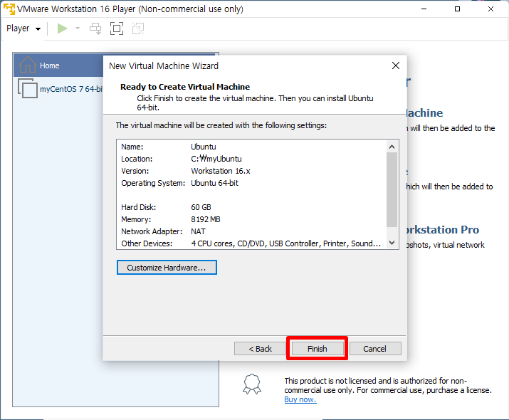
Task: Select myCentOS 7 64-bit virtual machine
Action: pos(61,88)
